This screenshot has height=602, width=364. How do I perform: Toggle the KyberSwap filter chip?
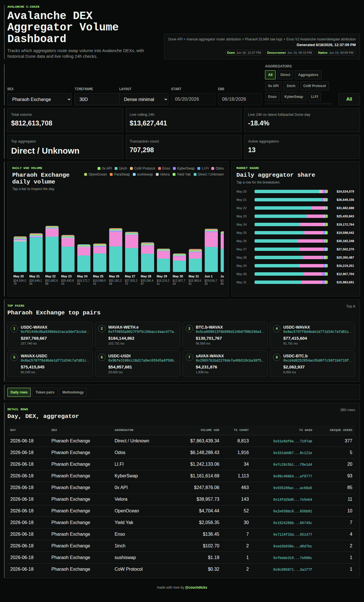click(x=294, y=97)
